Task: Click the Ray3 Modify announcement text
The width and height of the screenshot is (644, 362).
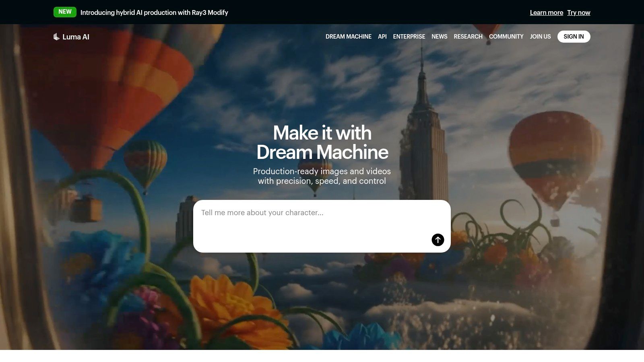Action: 154,12
